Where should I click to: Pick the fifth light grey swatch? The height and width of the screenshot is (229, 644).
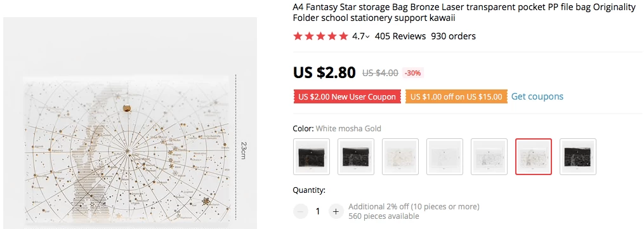(489, 157)
